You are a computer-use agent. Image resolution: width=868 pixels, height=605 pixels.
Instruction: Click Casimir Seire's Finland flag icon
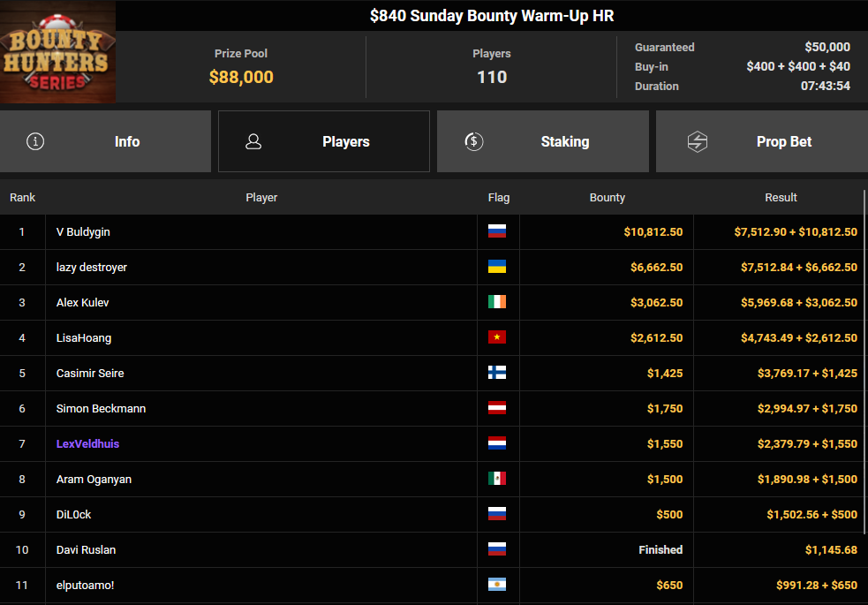point(497,373)
